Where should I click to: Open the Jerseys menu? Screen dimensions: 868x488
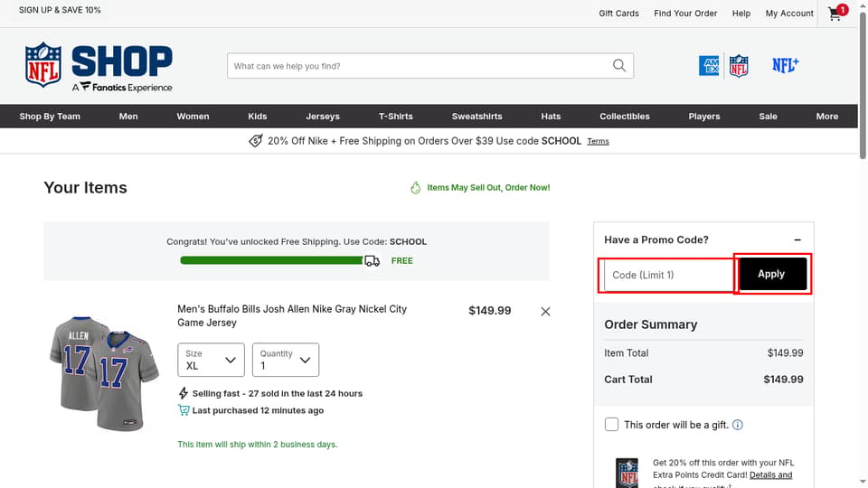(323, 117)
